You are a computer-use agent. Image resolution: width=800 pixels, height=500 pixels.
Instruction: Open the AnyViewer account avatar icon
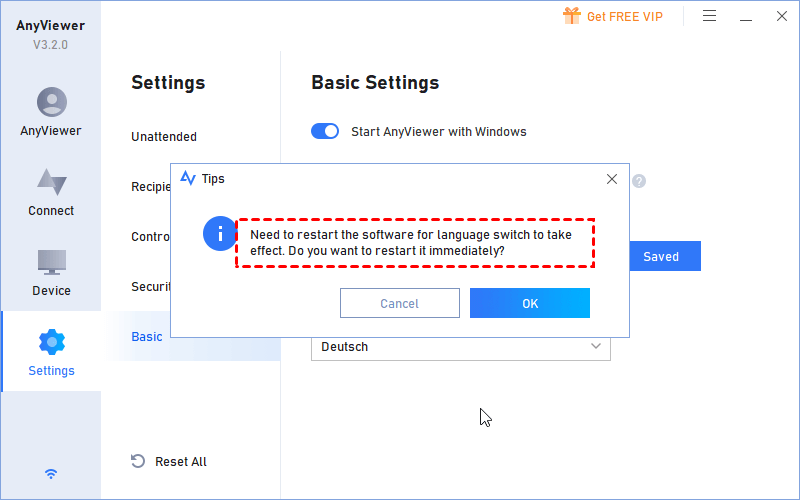click(x=52, y=102)
